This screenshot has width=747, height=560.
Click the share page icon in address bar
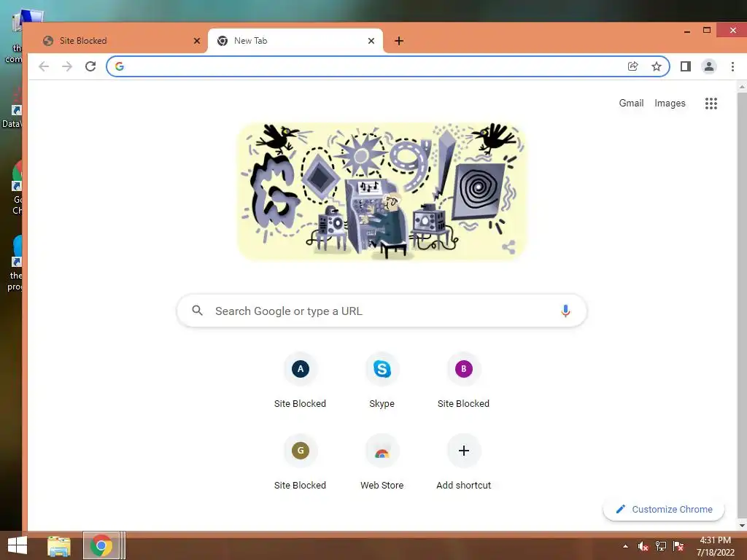coord(632,66)
